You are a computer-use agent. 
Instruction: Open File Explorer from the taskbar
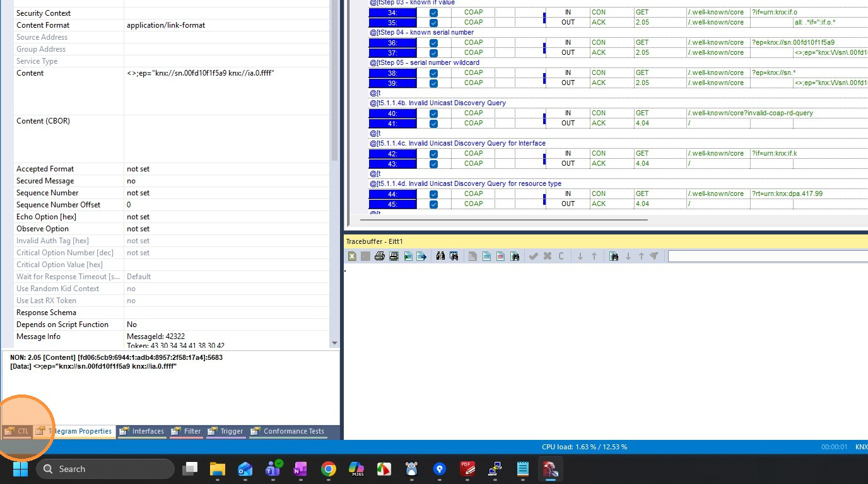click(218, 469)
